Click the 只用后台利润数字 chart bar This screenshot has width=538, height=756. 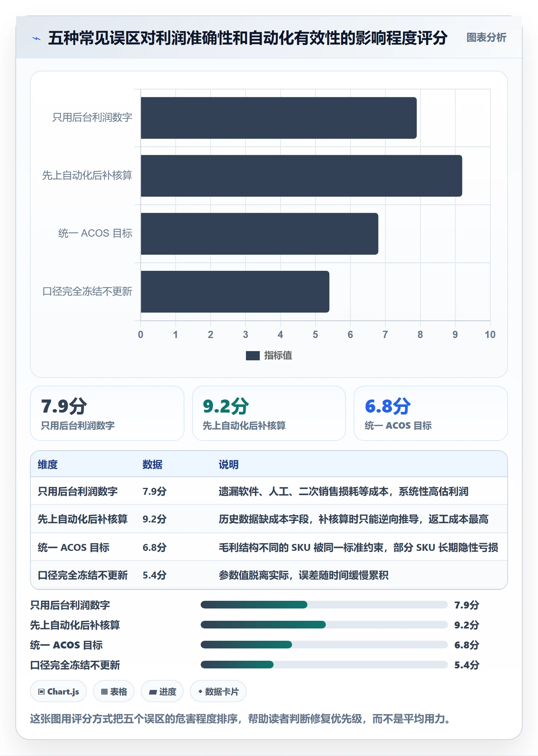(279, 118)
